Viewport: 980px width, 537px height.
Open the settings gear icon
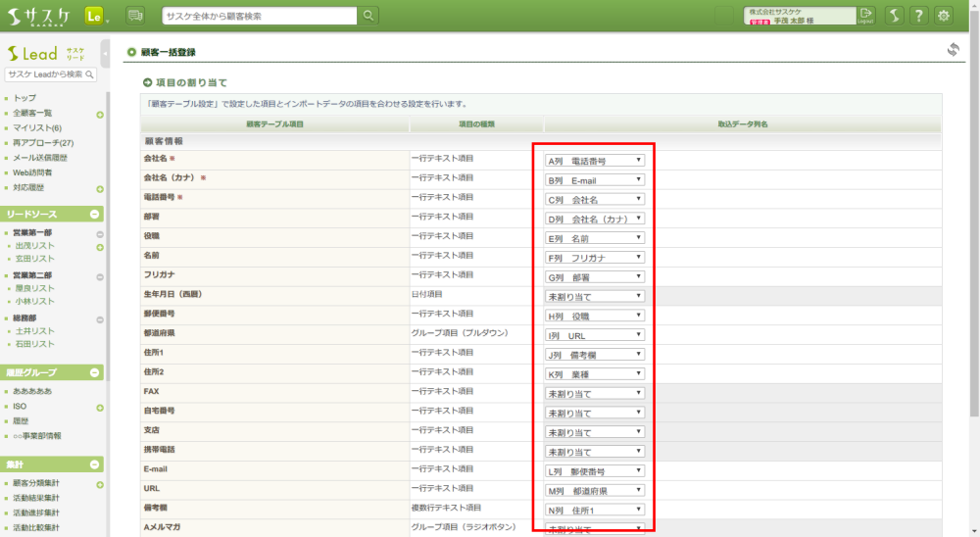coord(944,16)
